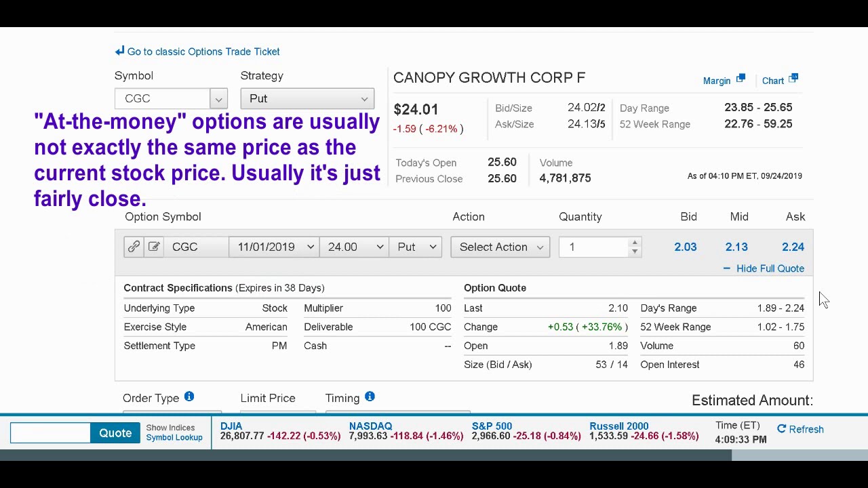The width and height of the screenshot is (868, 488).
Task: Click Hide Full Quote link
Action: point(770,268)
